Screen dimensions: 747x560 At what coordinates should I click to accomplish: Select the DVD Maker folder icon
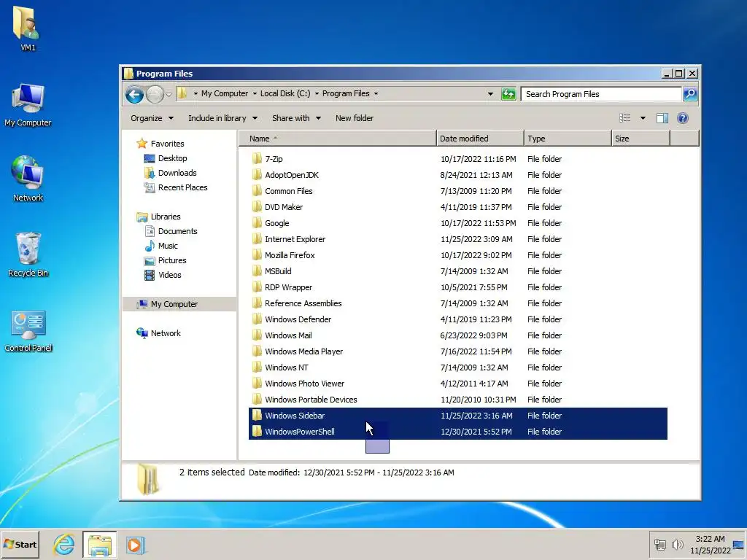257,206
